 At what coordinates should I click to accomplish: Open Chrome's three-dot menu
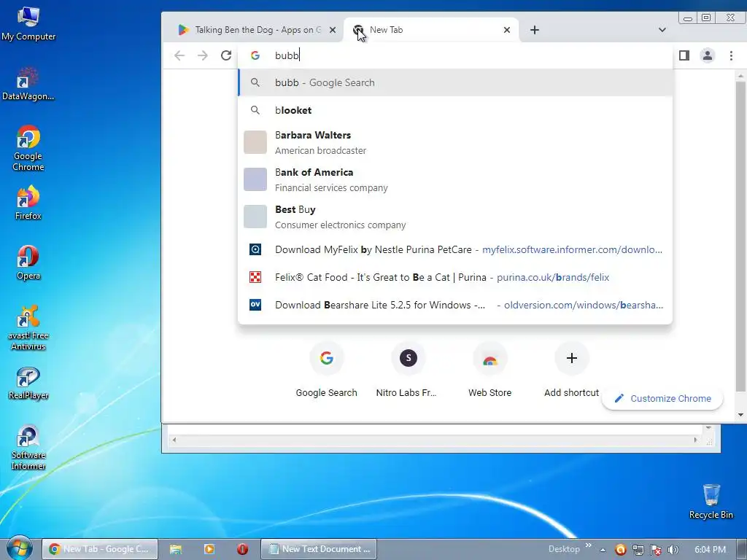click(731, 55)
